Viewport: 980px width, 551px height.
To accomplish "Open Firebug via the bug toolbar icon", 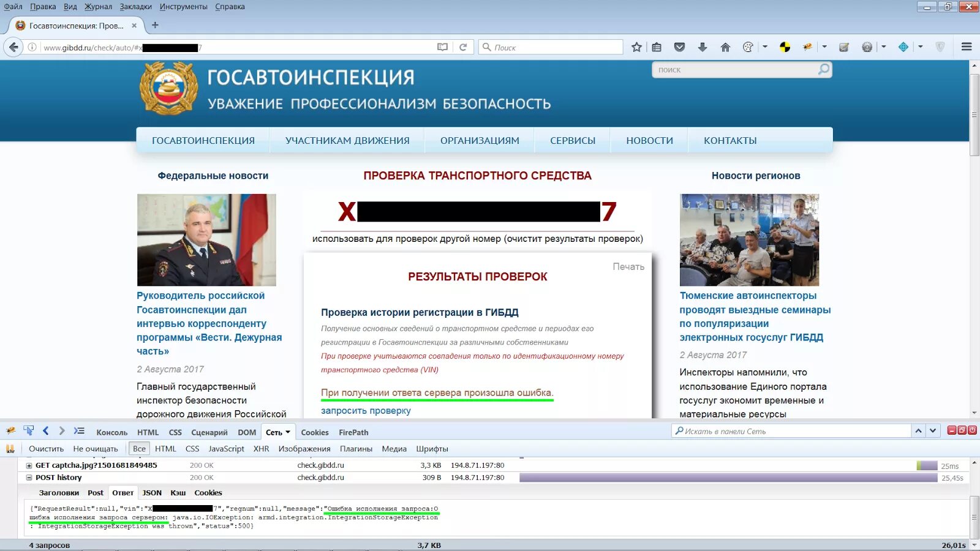I will point(808,47).
